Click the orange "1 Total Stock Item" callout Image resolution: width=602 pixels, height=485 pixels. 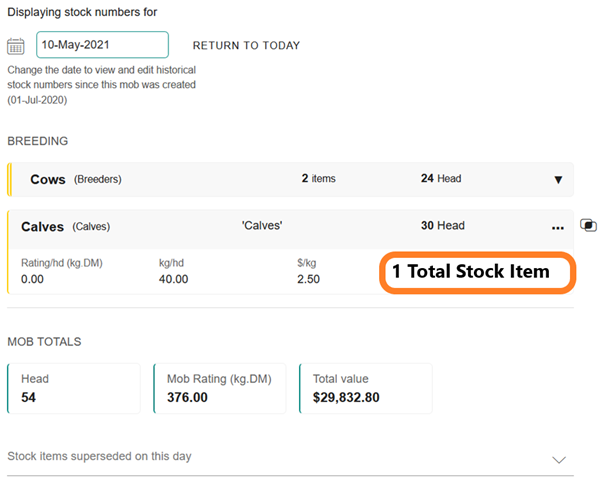pyautogui.click(x=476, y=272)
